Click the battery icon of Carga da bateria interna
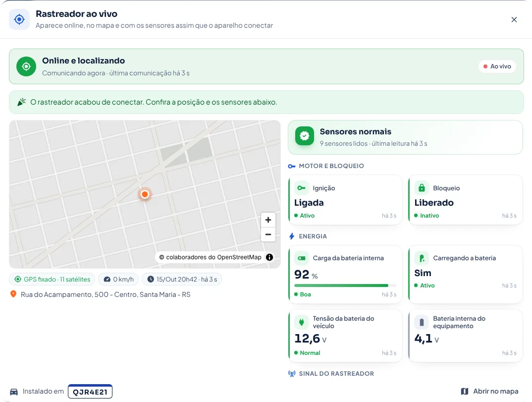Viewport: 532px width, 402px height. [x=301, y=258]
